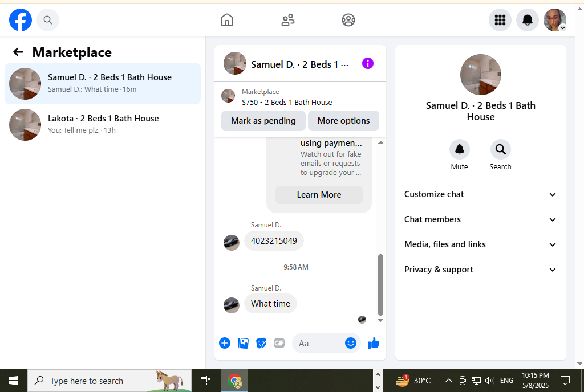Select the Samuel D. conversation in list
This screenshot has height=392, width=584.
(103, 84)
